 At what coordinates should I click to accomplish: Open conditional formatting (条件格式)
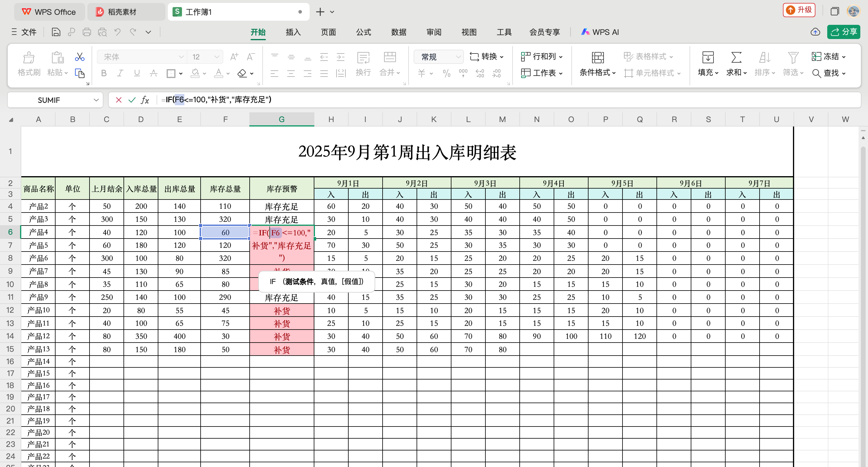(x=597, y=64)
